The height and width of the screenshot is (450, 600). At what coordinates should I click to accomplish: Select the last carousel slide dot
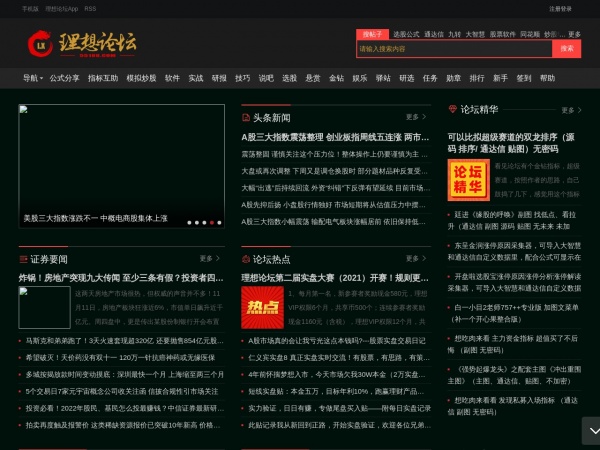point(217,223)
